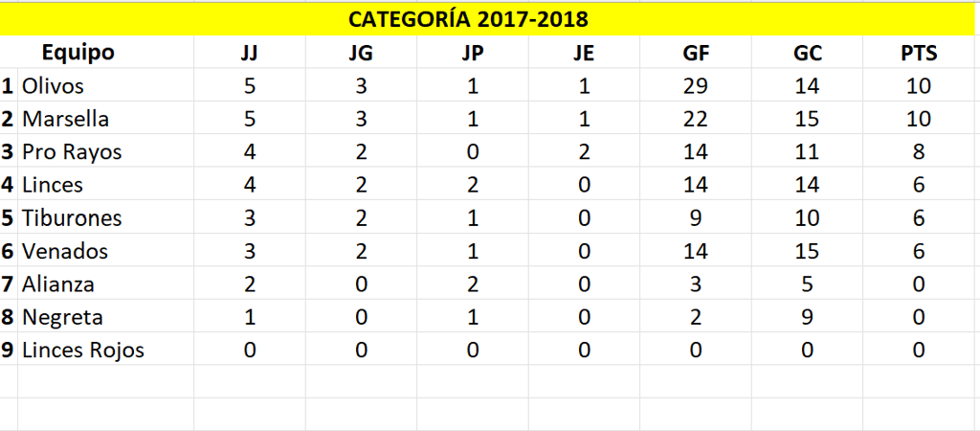This screenshot has width=980, height=431.
Task: Select Tiburones GC value 10
Action: click(807, 217)
